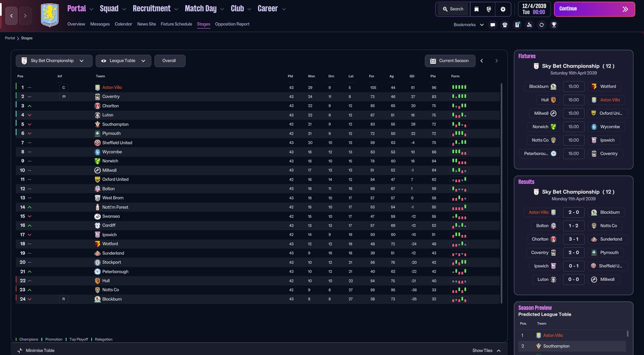The image size is (644, 355).
Task: Click the Search button
Action: click(452, 9)
